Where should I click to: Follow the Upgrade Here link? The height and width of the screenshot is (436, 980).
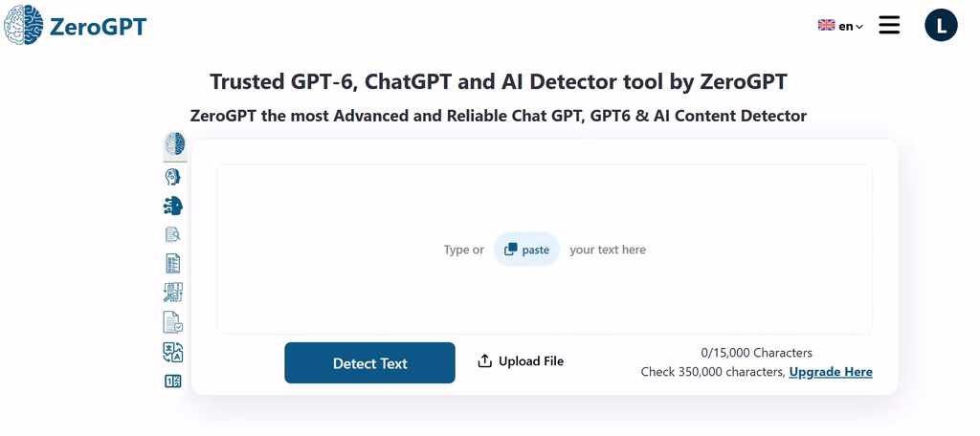[831, 372]
